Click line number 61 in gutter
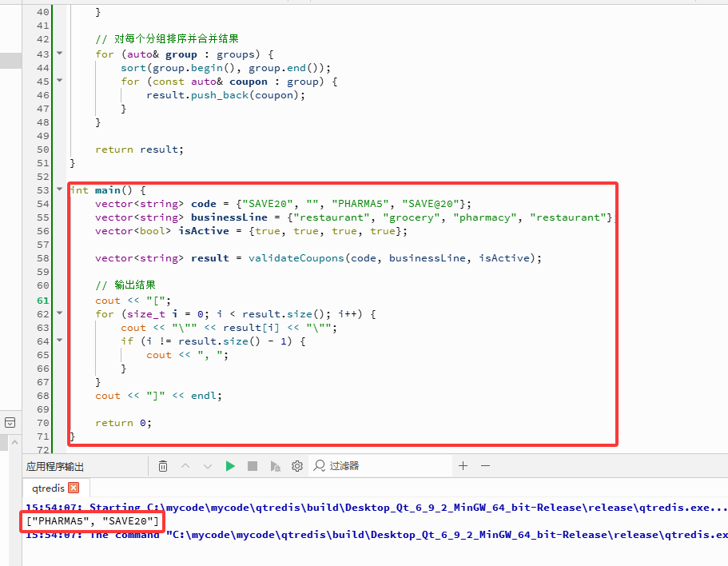The width and height of the screenshot is (728, 566). [42, 301]
